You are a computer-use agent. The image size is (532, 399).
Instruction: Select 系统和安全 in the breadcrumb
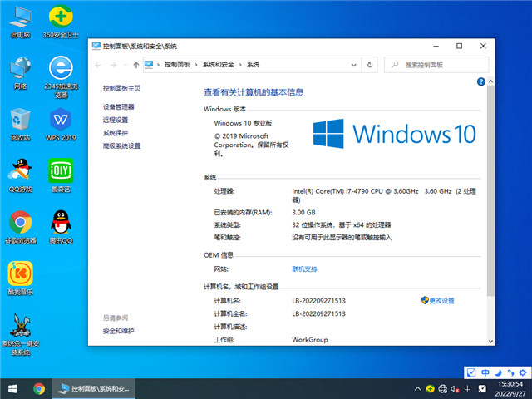coord(218,65)
